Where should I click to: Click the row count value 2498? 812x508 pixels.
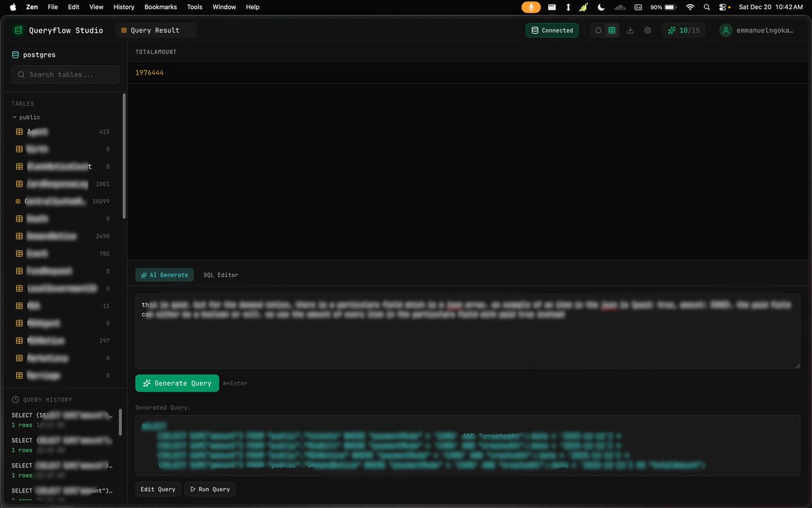102,236
